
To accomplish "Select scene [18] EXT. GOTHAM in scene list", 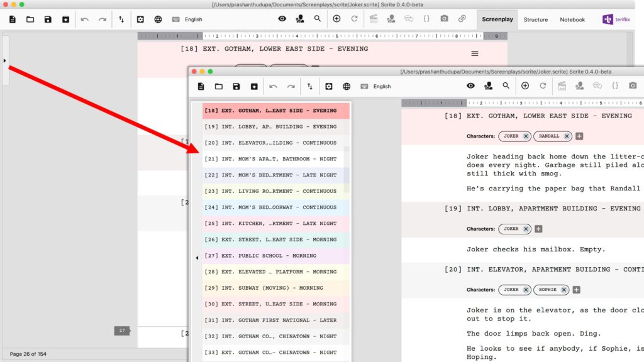I will [x=275, y=111].
